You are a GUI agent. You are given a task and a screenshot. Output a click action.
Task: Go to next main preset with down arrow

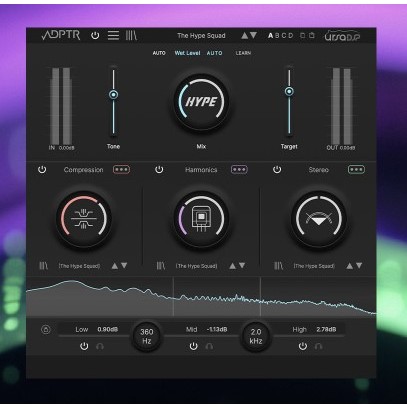[253, 35]
